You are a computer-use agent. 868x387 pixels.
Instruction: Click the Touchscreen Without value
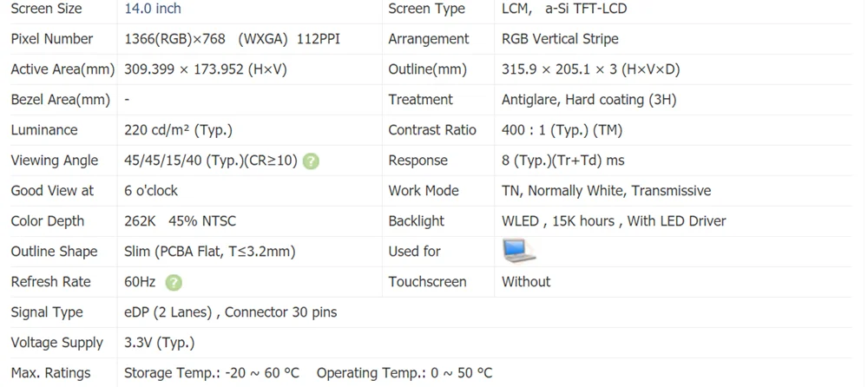pyautogui.click(x=526, y=282)
